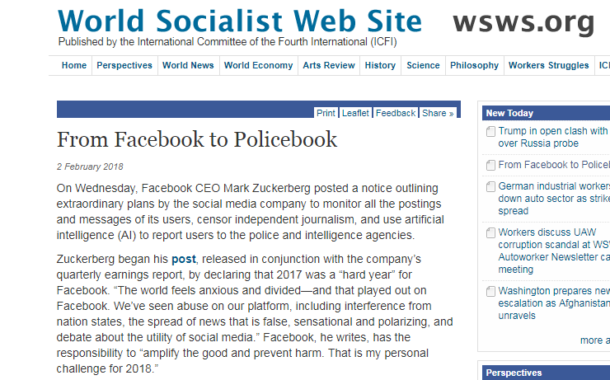Open the Share menu arrow
610x380 pixels.
pos(451,114)
